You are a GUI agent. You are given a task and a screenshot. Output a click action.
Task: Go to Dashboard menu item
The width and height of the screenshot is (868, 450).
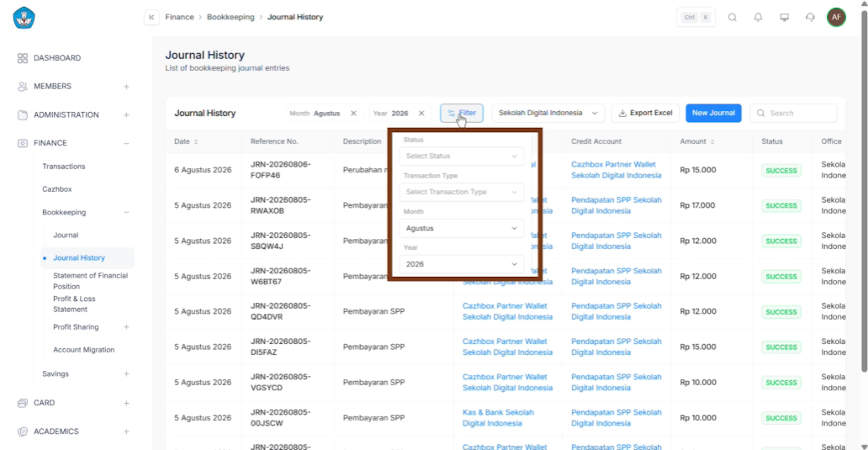tap(57, 58)
